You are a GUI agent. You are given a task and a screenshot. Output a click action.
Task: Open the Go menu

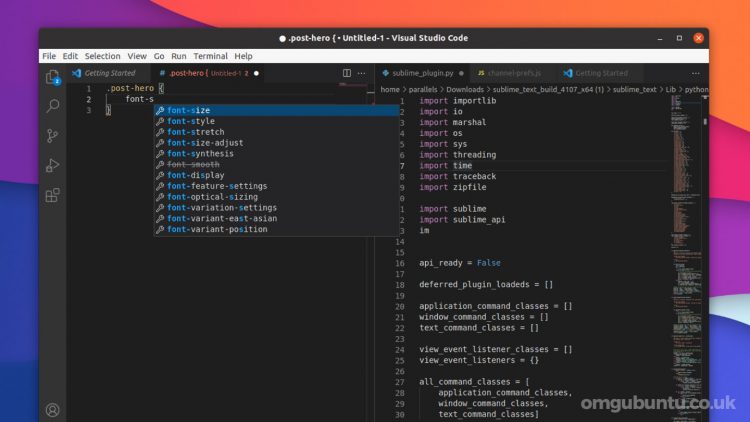click(159, 56)
